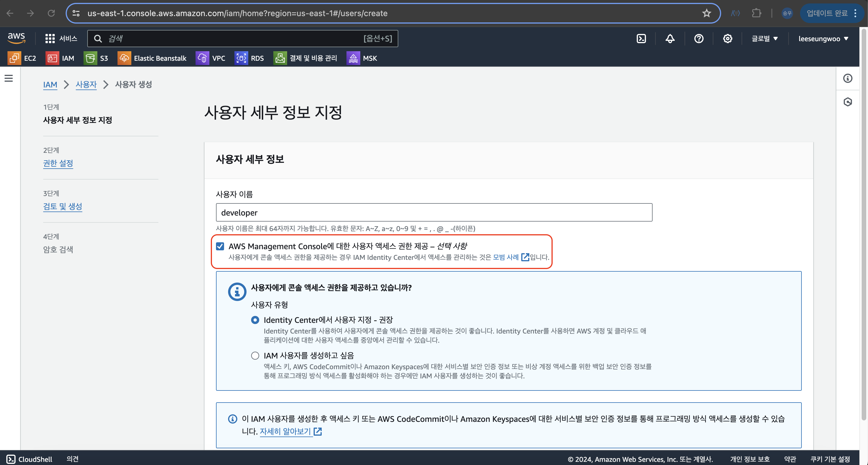Open the Chrome three-dot menu
Screen dimensions: 868x465
(856, 14)
